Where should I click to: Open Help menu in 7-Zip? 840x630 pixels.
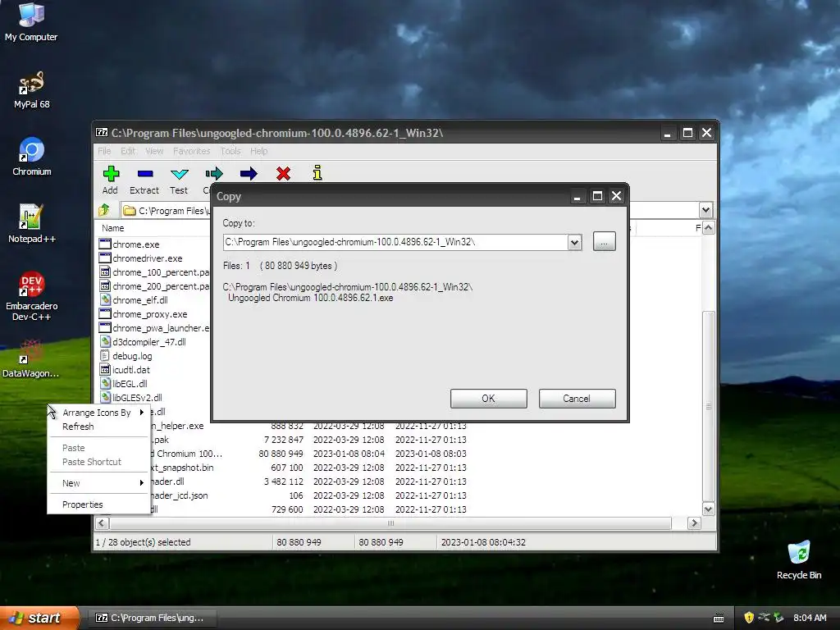pos(258,151)
